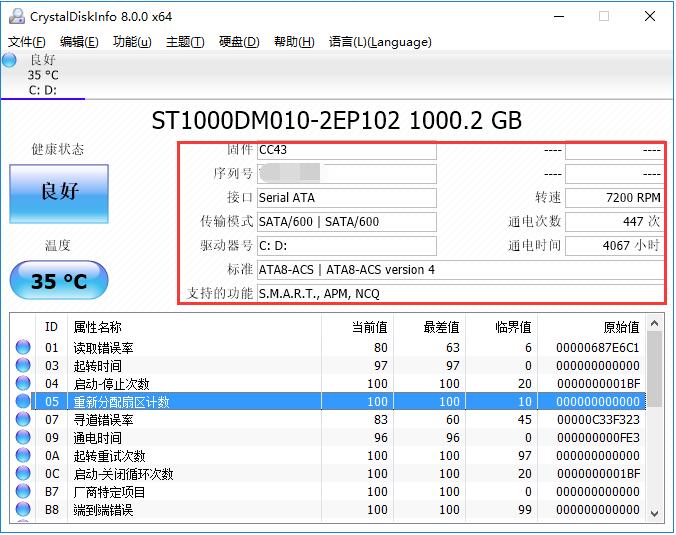Click the status orb for row 01 读取错误率
This screenshot has width=676, height=535.
23,348
